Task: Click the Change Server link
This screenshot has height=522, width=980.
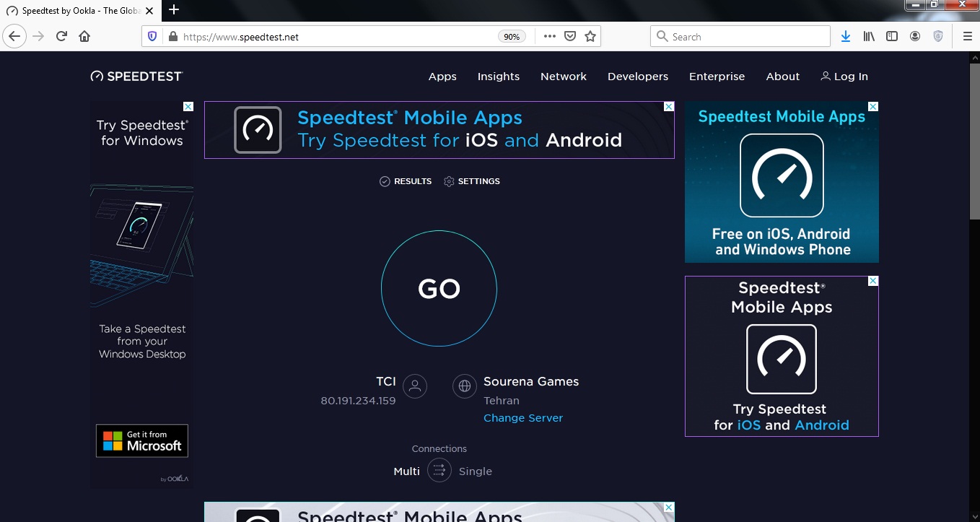Action: 522,418
